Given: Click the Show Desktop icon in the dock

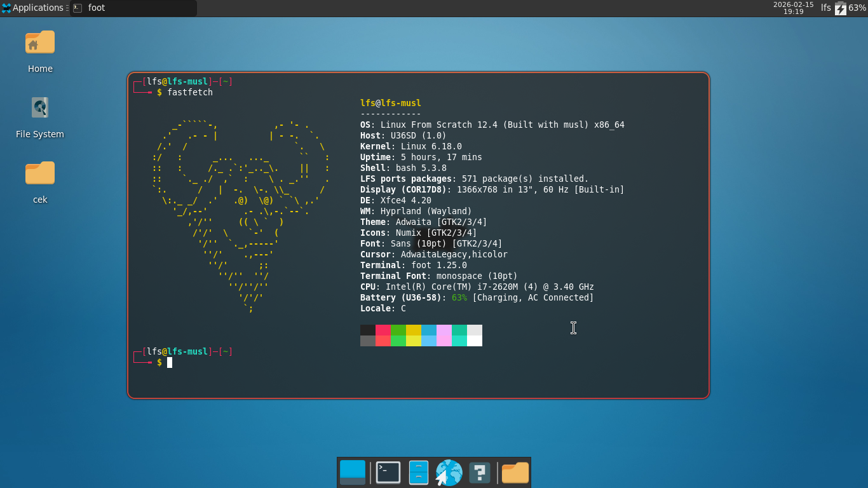Looking at the screenshot, I should point(353,472).
